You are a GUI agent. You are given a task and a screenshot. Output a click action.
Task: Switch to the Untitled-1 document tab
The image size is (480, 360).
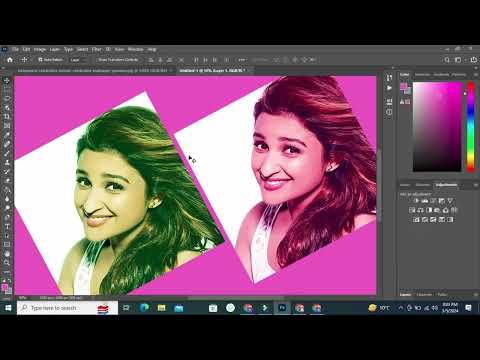coord(212,71)
